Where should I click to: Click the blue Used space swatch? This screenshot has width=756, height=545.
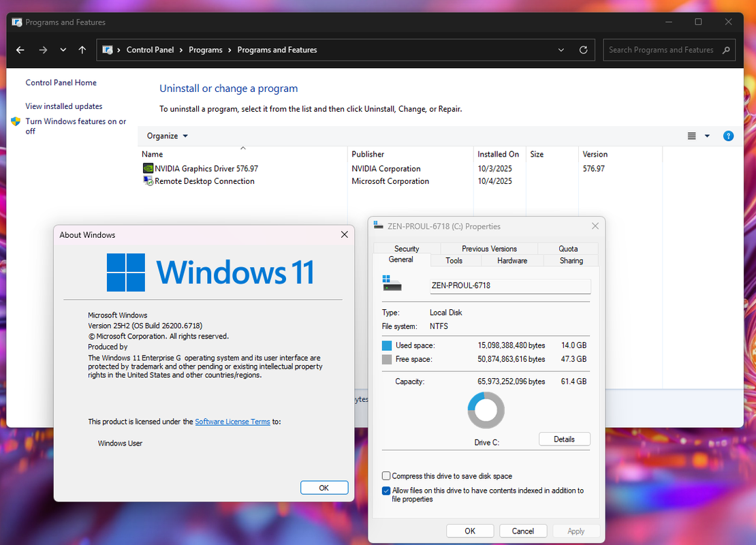pyautogui.click(x=387, y=345)
